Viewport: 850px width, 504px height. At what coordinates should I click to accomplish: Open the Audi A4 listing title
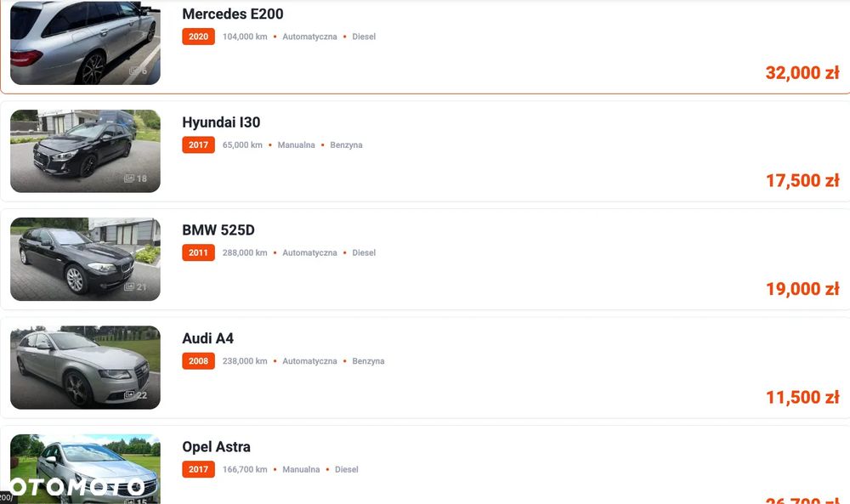point(208,338)
